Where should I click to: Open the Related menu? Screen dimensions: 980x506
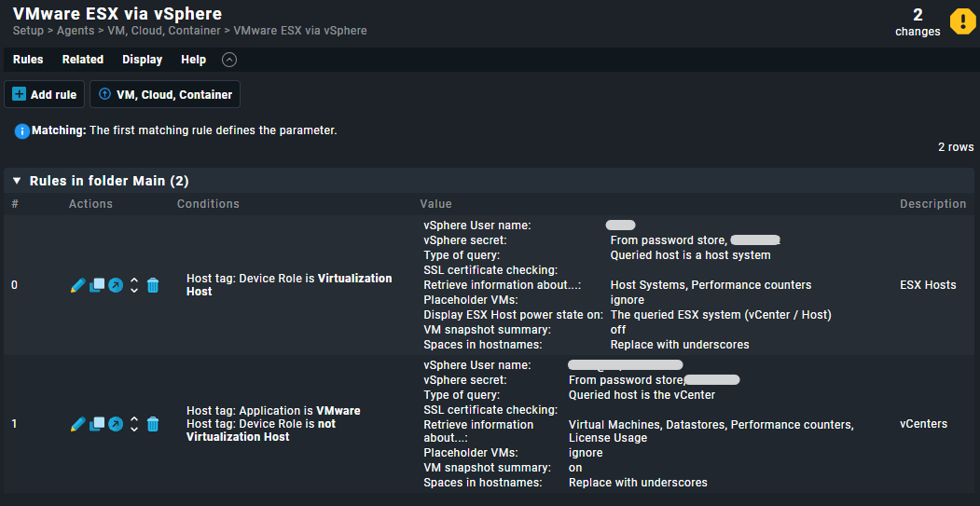coord(82,60)
